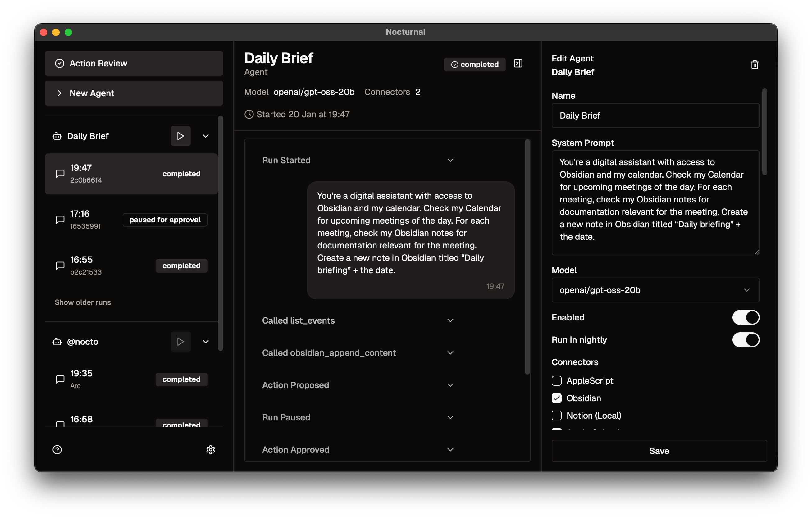Check the AppleScript connector box

point(556,380)
